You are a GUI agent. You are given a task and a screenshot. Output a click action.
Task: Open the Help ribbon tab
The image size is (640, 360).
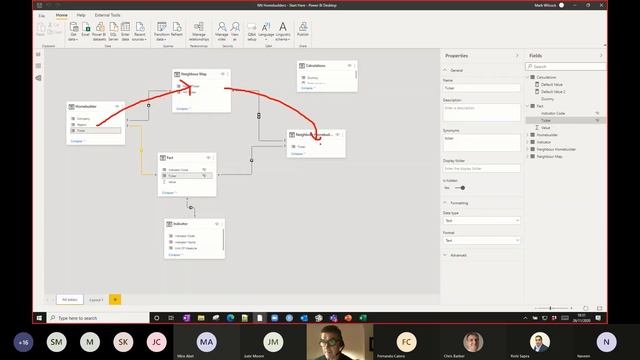click(x=81, y=15)
